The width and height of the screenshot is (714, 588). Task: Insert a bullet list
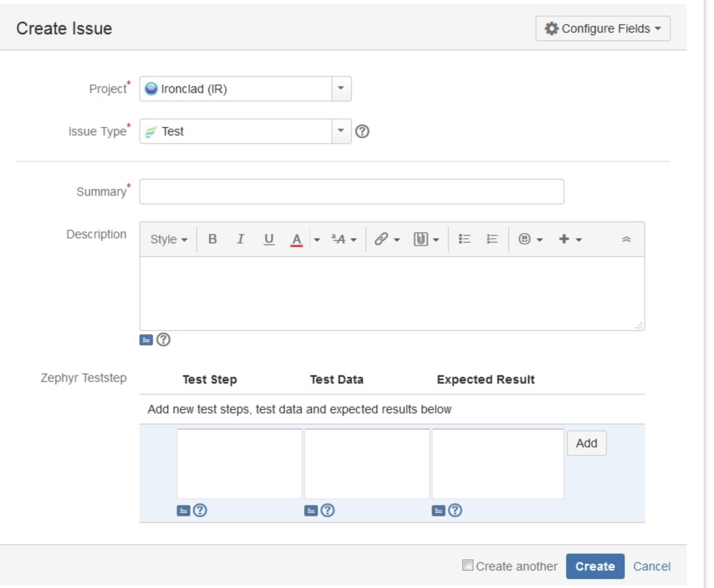[x=465, y=239]
